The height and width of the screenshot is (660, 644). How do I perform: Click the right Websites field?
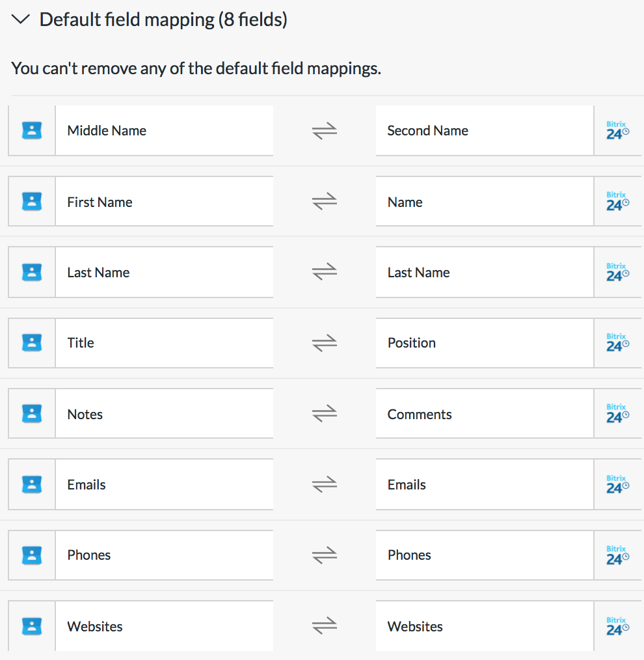click(485, 626)
